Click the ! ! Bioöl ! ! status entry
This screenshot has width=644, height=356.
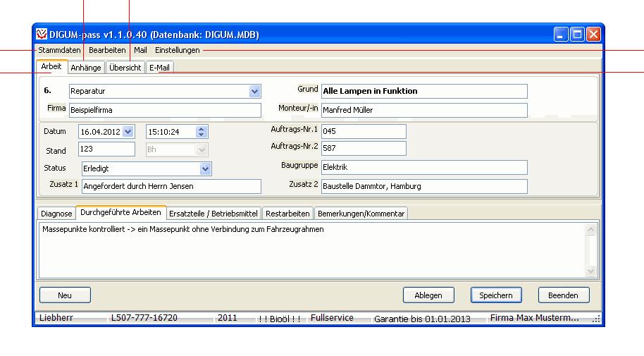point(280,319)
